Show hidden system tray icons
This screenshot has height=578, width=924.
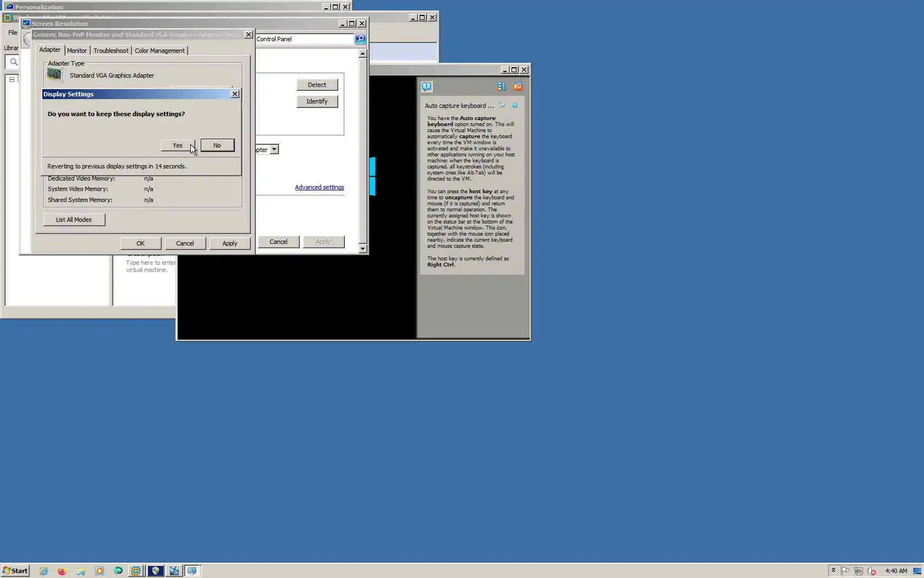(833, 571)
